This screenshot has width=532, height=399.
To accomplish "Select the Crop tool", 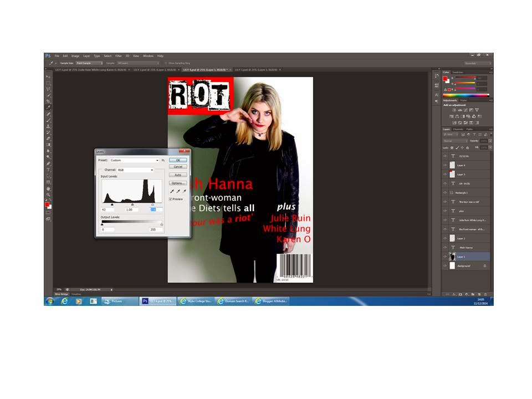I will pyautogui.click(x=48, y=101).
